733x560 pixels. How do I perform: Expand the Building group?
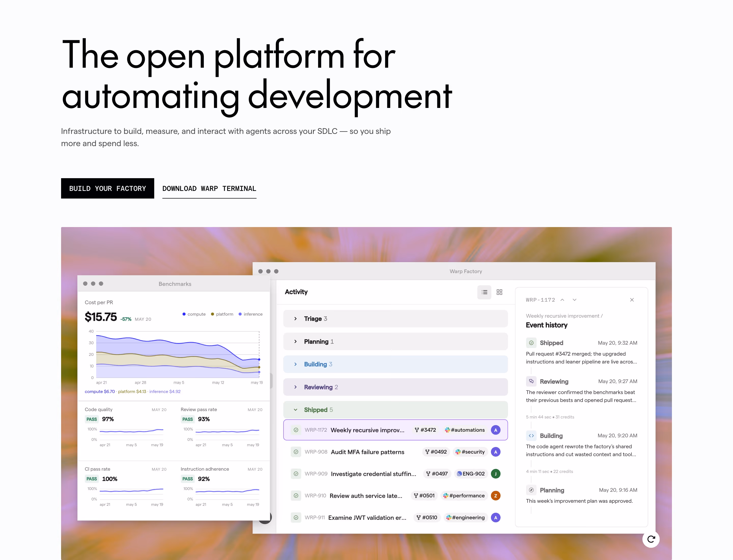click(395, 364)
